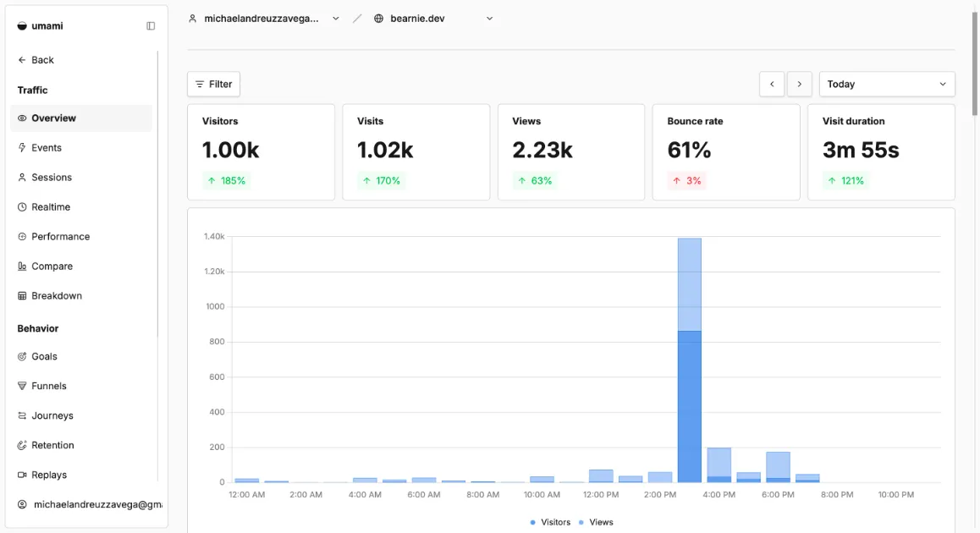Go to previous date period arrow
The width and height of the screenshot is (980, 533).
click(x=772, y=85)
